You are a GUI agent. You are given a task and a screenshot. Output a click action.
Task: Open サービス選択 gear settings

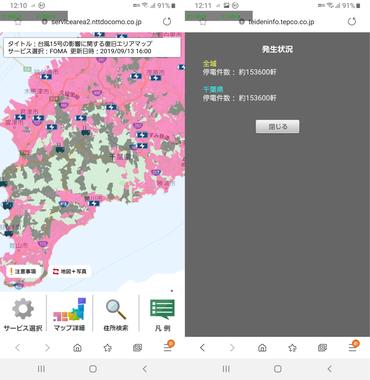click(x=23, y=314)
